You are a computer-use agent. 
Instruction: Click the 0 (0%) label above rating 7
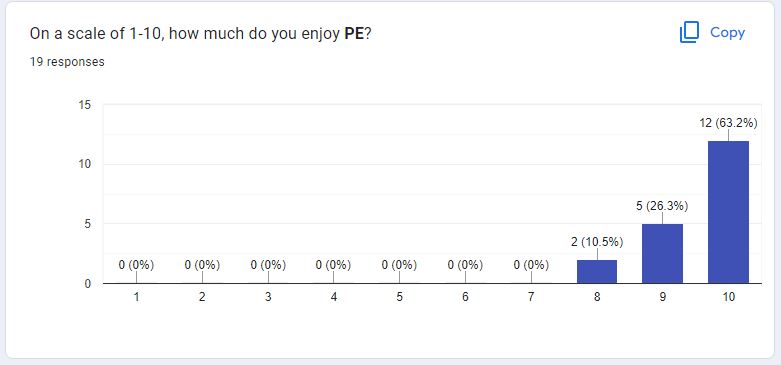[x=531, y=265]
